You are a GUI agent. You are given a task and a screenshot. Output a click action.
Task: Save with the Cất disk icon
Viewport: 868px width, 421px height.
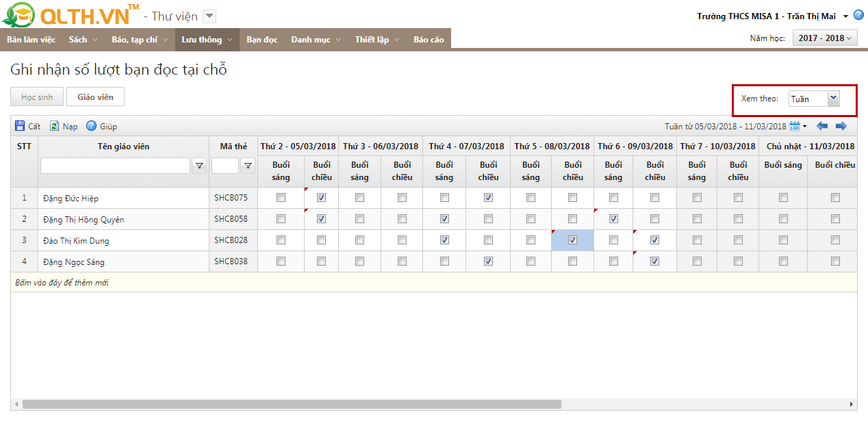[20, 126]
